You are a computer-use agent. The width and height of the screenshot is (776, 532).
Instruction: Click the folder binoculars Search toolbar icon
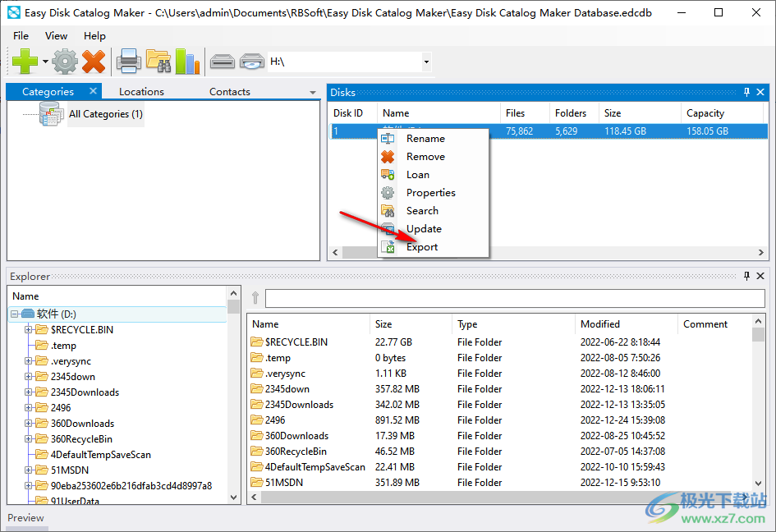coord(158,62)
